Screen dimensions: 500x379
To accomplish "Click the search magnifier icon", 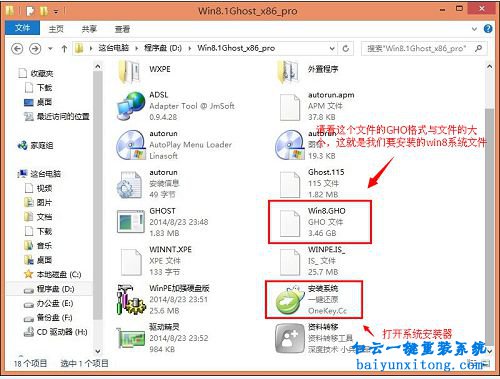I will [x=479, y=48].
